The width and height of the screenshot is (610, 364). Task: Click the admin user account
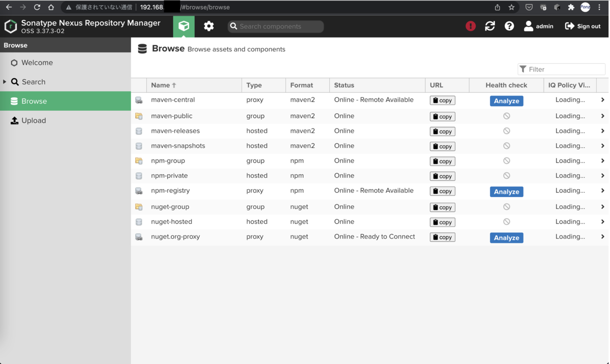539,26
